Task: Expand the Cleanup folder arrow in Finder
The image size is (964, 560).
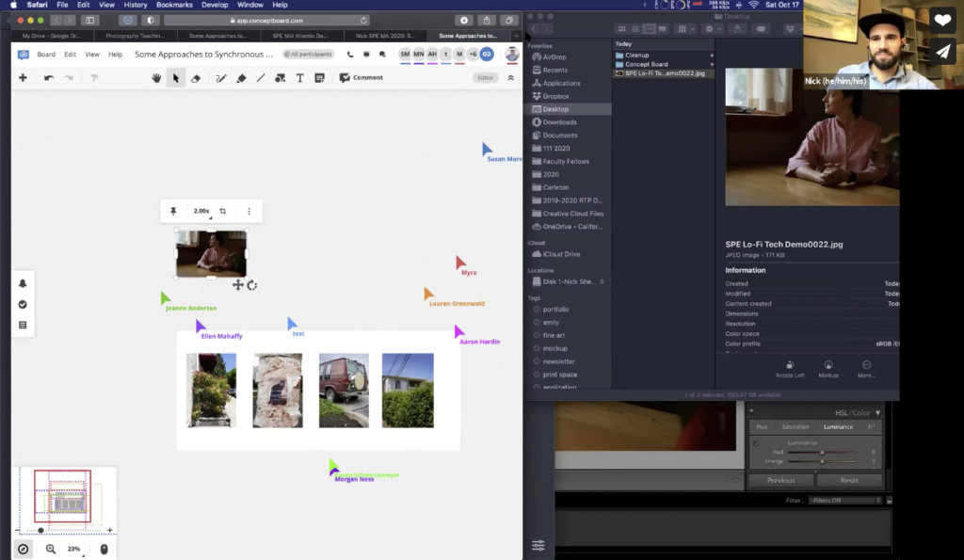Action: (x=712, y=56)
